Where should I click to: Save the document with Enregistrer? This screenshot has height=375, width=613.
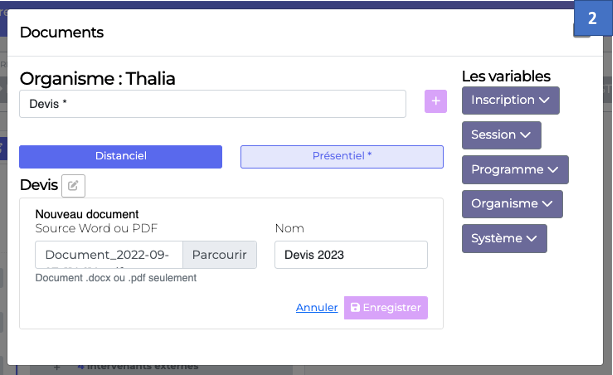tap(386, 308)
